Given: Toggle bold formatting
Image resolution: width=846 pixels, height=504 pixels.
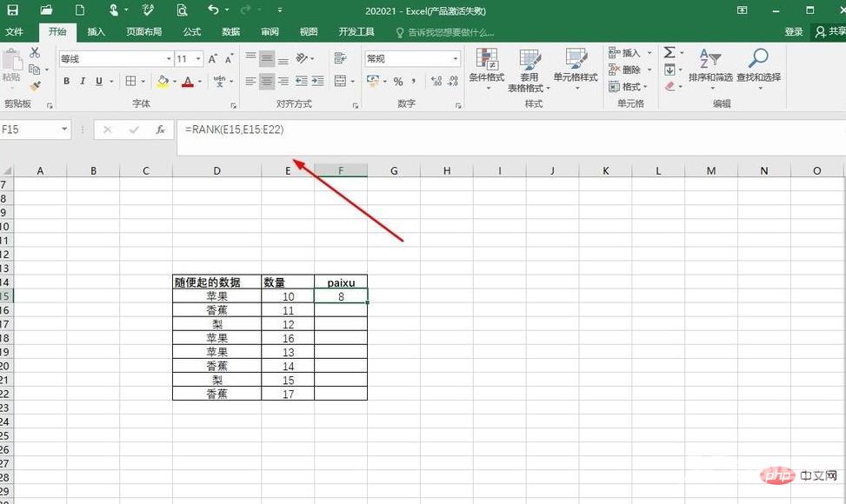Looking at the screenshot, I should click(67, 81).
